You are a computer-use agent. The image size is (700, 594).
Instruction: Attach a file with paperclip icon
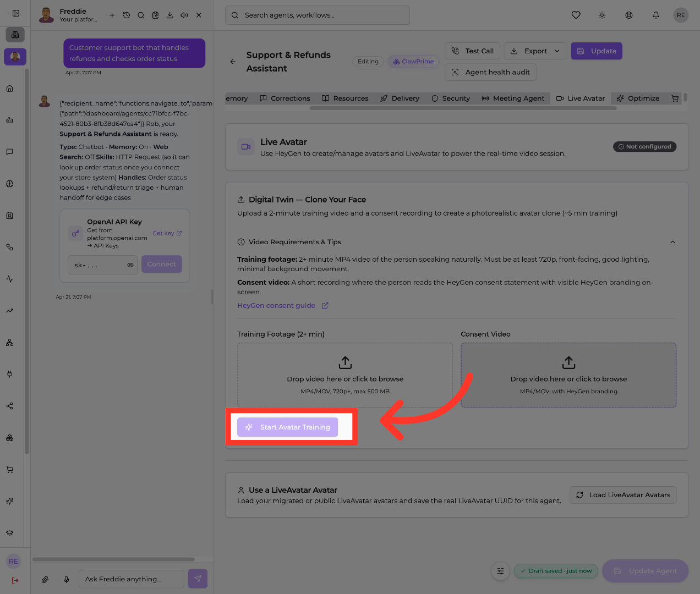(45, 579)
